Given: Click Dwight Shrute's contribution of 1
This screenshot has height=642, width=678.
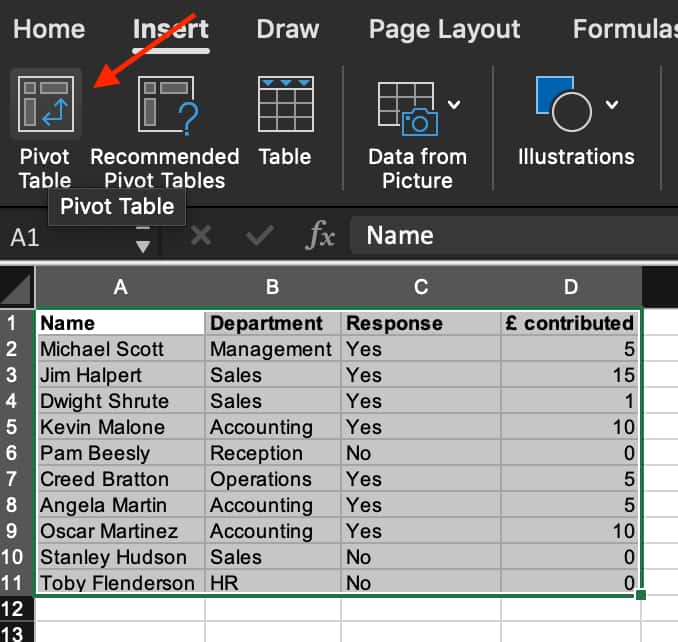Looking at the screenshot, I should tap(570, 401).
